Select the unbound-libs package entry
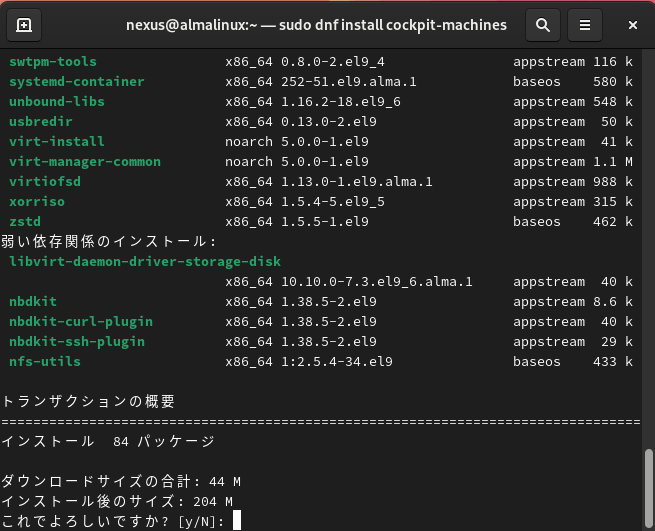This screenshot has width=655, height=531. (x=57, y=102)
